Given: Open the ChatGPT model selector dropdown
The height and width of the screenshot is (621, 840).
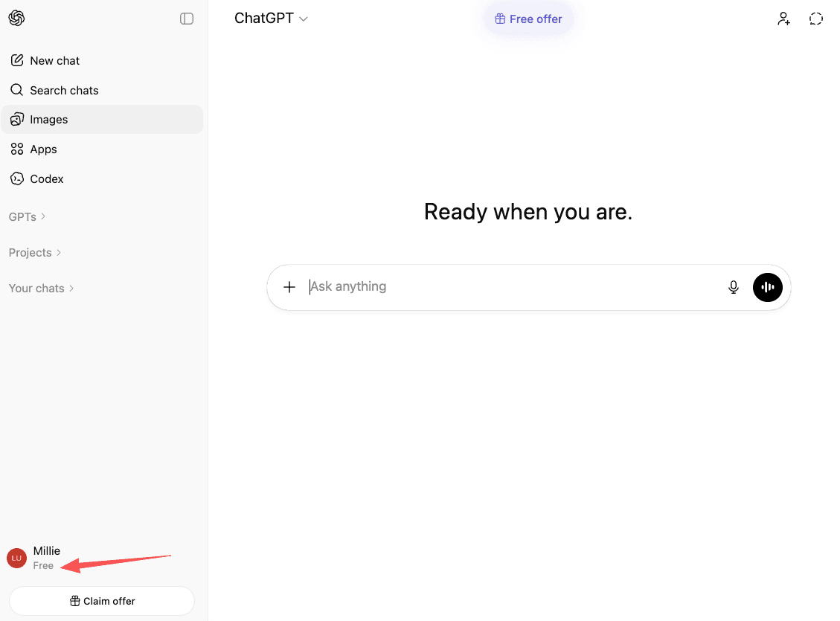Looking at the screenshot, I should 272,18.
